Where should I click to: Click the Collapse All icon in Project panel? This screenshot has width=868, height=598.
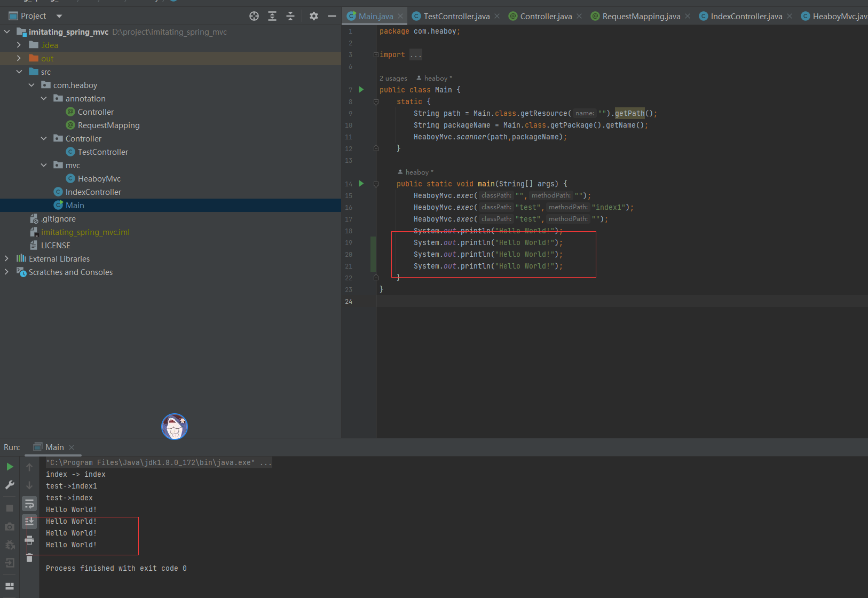(290, 16)
